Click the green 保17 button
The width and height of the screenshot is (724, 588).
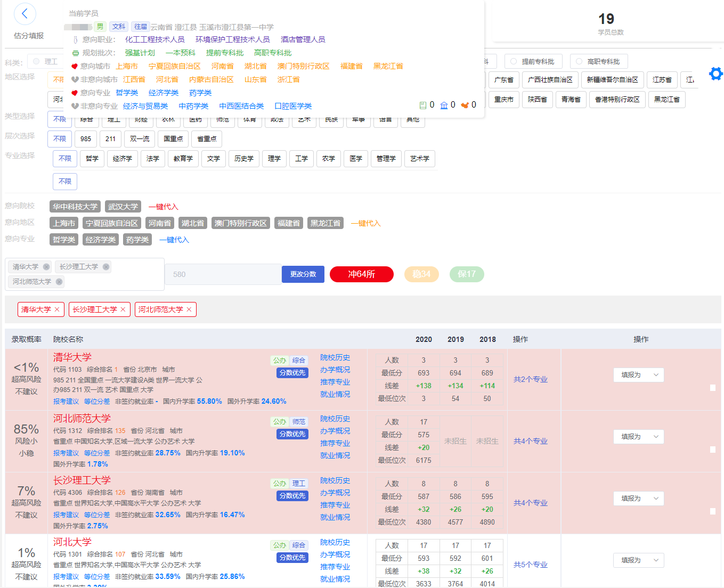(x=467, y=274)
